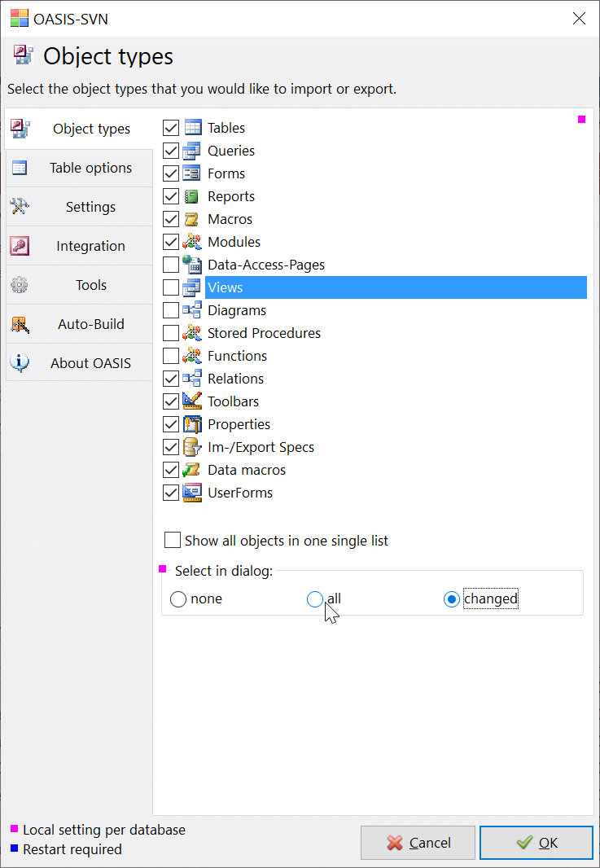Click the Functions icon in the list

(193, 356)
